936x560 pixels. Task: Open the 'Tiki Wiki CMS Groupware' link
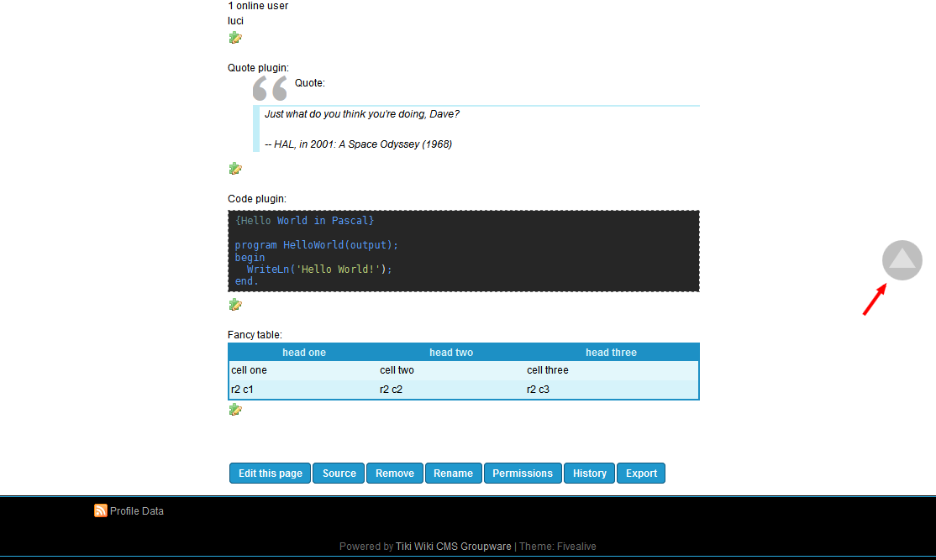pos(454,547)
